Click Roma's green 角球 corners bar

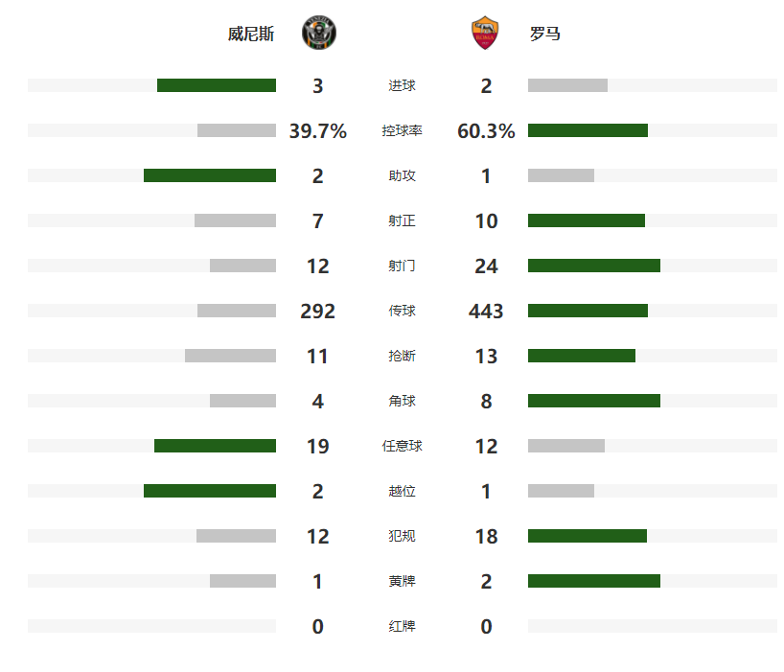(594, 401)
